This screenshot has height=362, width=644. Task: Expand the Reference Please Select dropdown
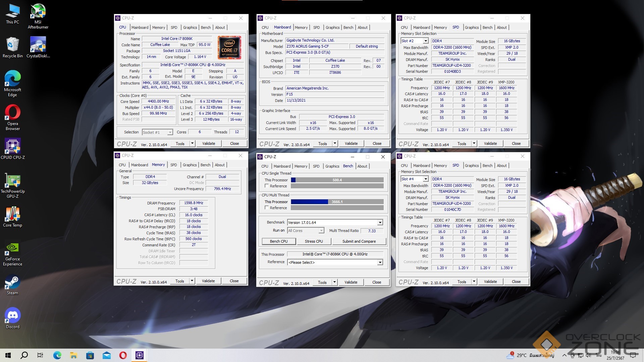coord(380,262)
